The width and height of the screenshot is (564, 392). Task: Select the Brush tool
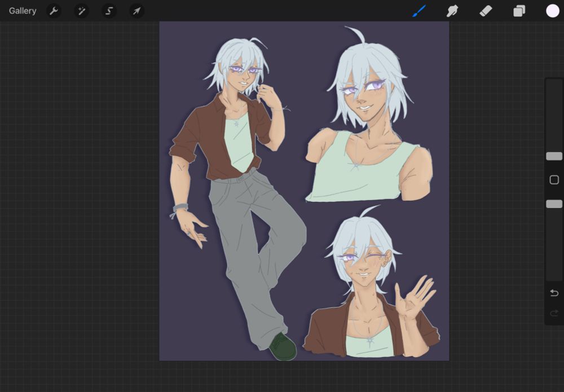point(419,11)
